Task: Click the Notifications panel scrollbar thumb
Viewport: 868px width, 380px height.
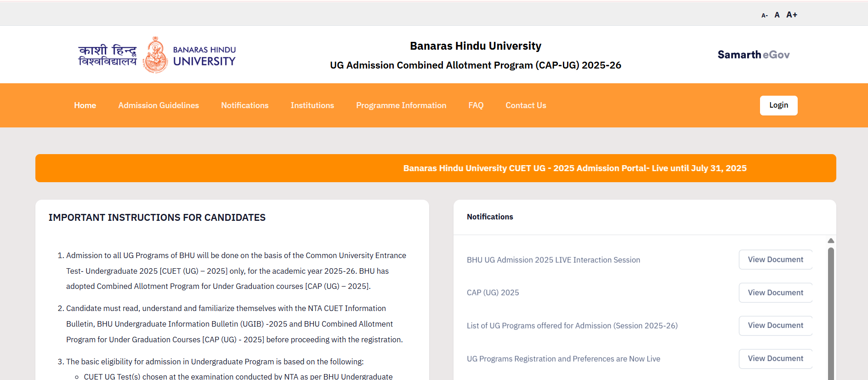Action: click(x=831, y=313)
